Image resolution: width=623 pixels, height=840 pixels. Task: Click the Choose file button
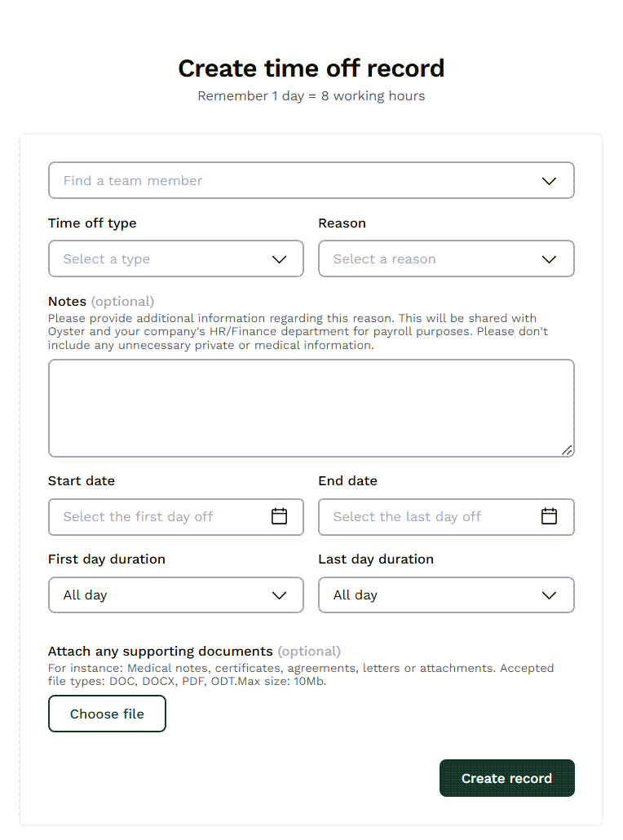[x=107, y=713]
